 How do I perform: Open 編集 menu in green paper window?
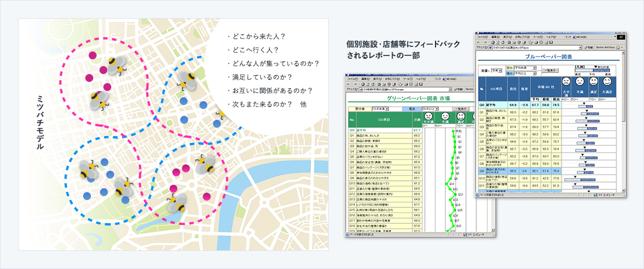pyautogui.click(x=365, y=79)
